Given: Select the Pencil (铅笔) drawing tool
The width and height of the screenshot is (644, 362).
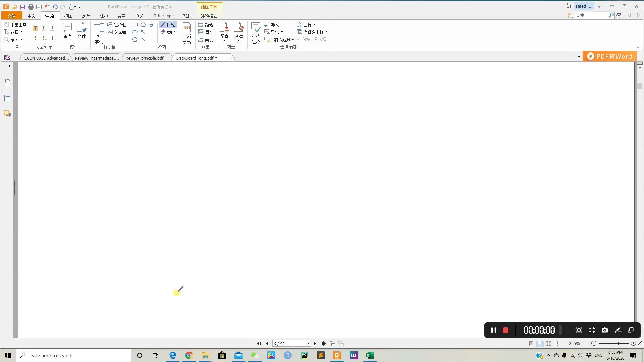Looking at the screenshot, I should tap(167, 25).
